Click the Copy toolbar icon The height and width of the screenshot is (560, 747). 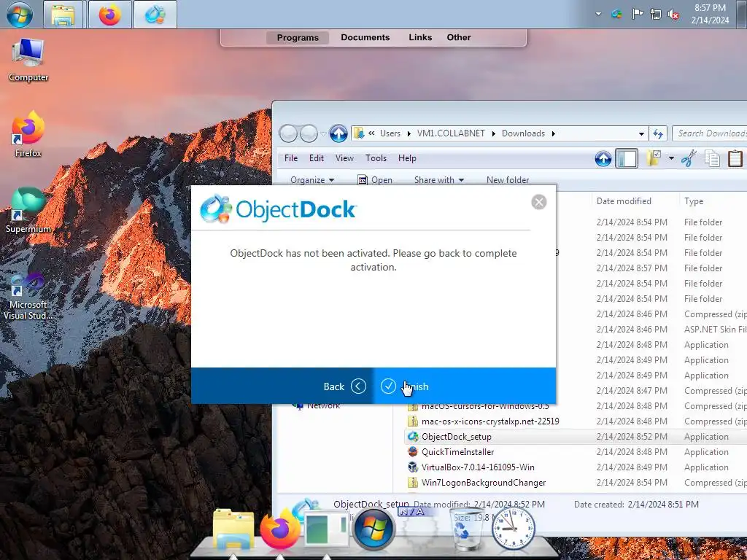point(712,158)
